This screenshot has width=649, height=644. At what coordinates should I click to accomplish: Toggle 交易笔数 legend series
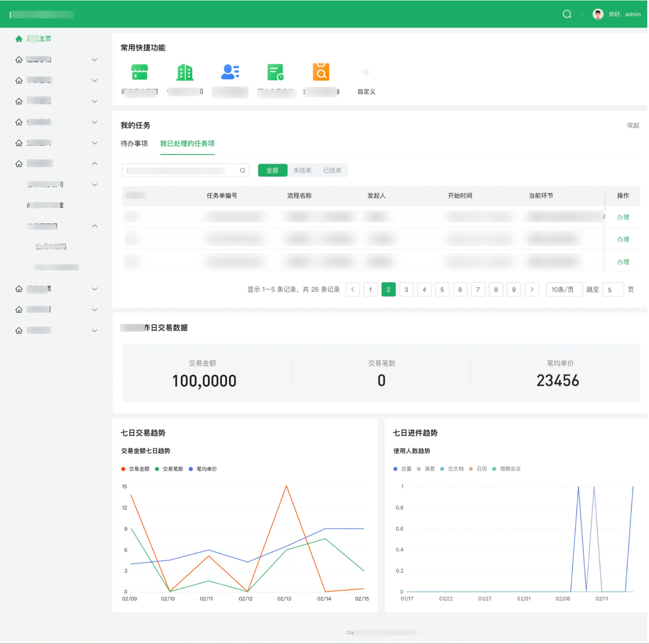click(169, 469)
